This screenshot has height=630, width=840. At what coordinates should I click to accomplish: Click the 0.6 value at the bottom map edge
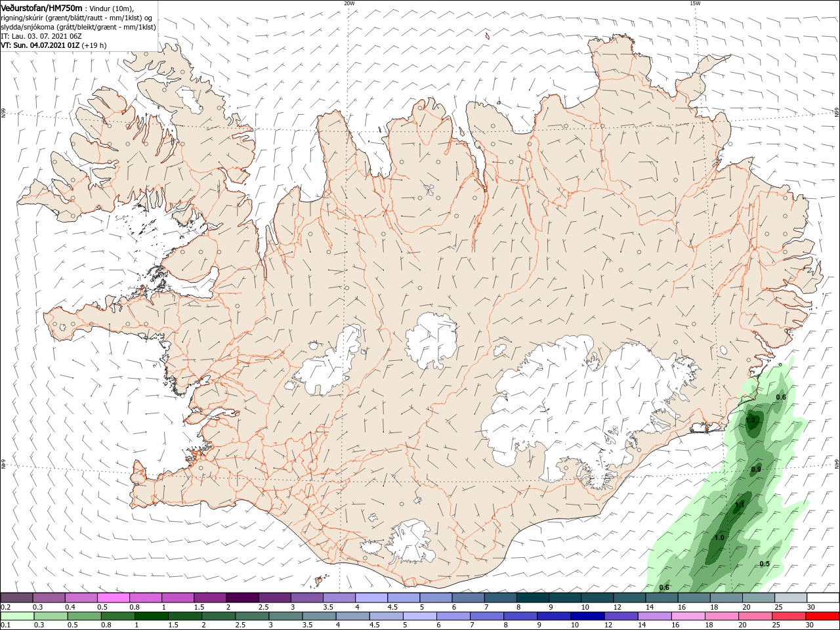tap(664, 587)
